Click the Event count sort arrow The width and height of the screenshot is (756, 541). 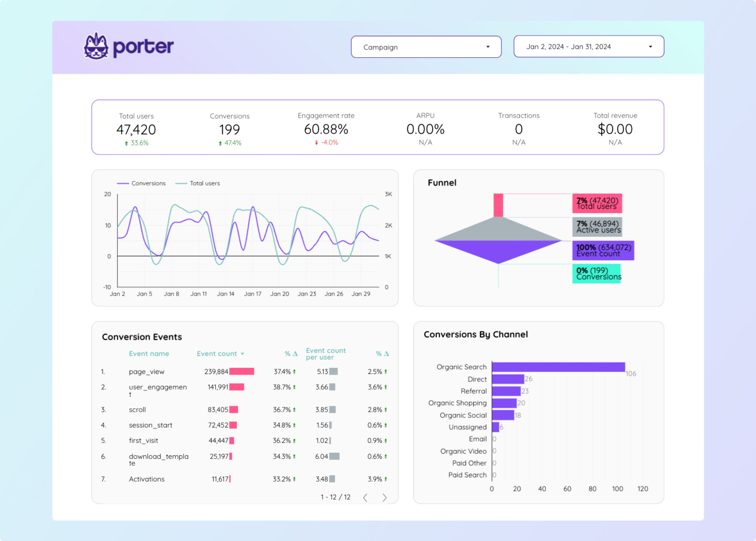[242, 354]
